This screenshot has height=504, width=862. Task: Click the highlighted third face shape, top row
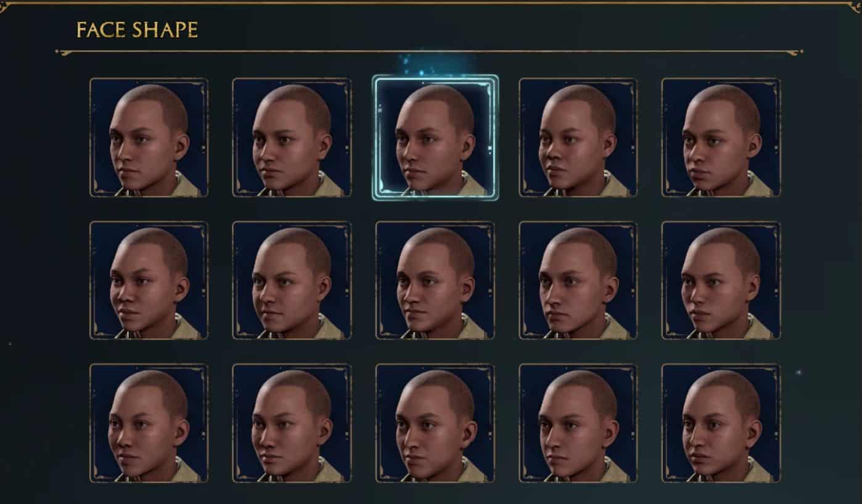[x=435, y=137]
